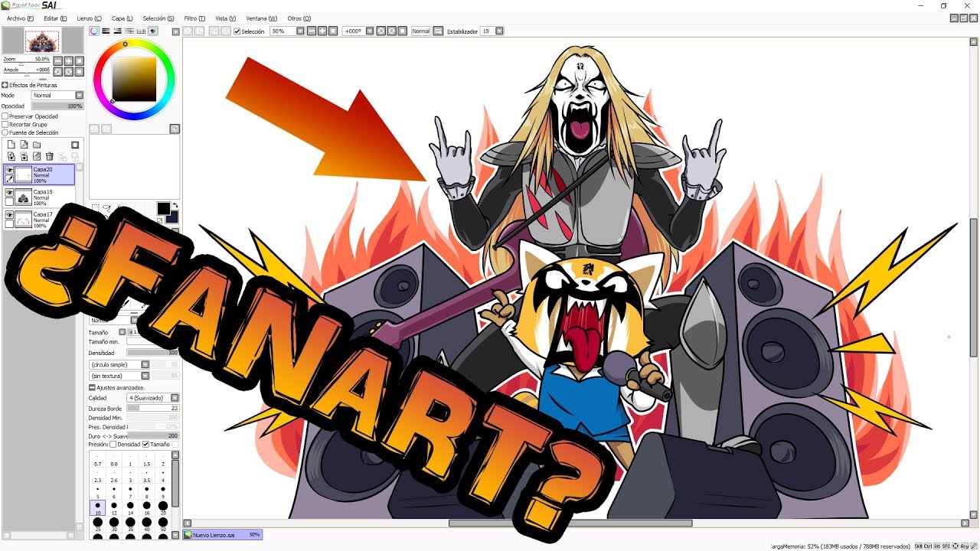Viewport: 980px width, 551px height.
Task: Show the swatches panel icon
Action: click(x=141, y=31)
